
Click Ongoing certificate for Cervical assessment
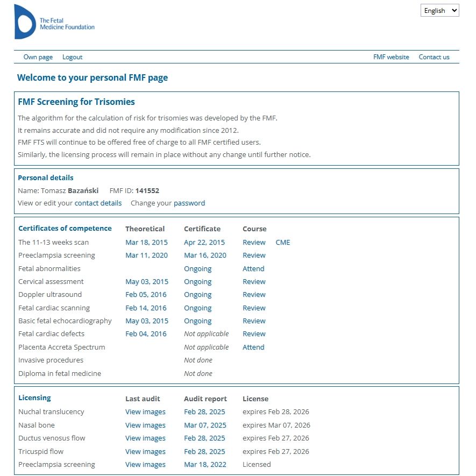pos(197,282)
